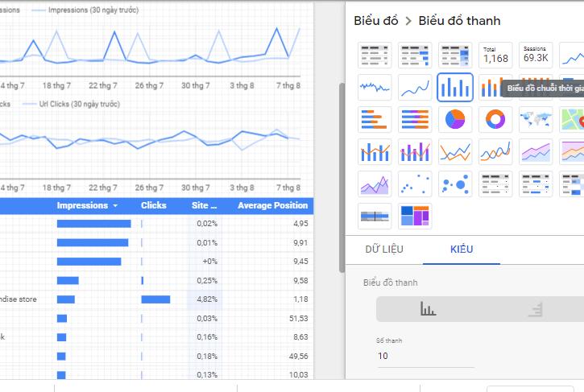Select the pie chart type
584x392 pixels.
(455, 119)
